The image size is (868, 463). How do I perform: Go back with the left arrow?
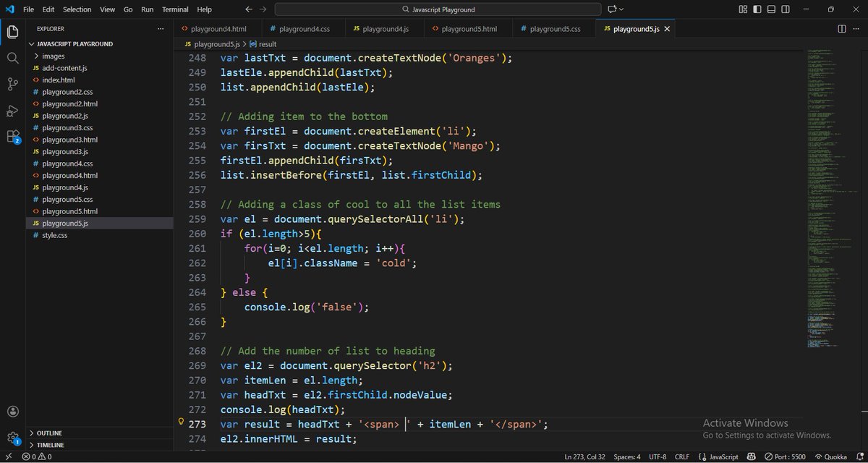tap(248, 9)
